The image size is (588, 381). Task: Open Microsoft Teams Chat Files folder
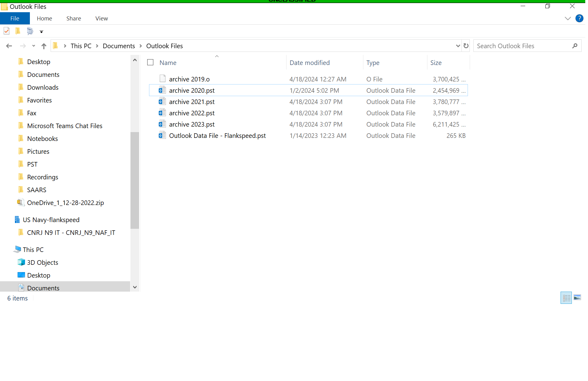point(65,126)
